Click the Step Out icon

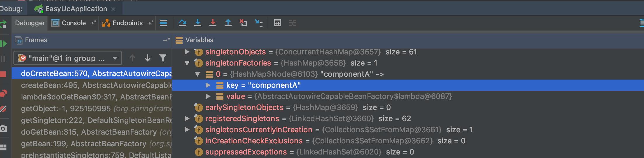[x=228, y=23]
